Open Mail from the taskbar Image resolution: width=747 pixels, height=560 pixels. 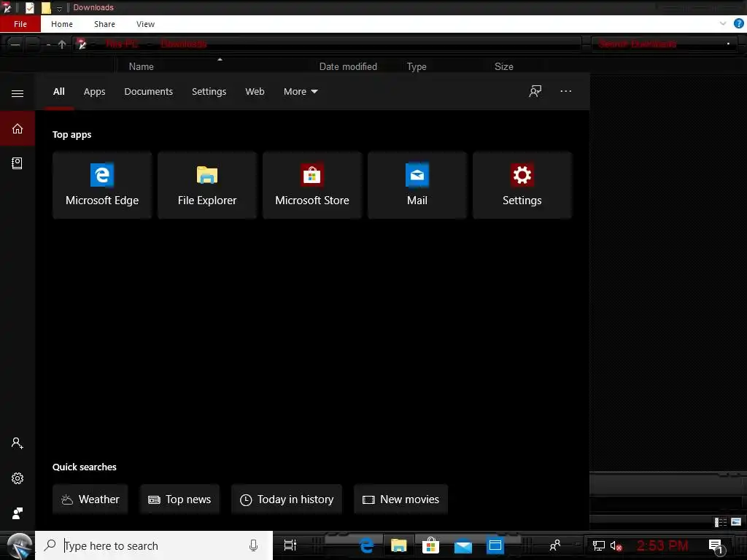(462, 546)
